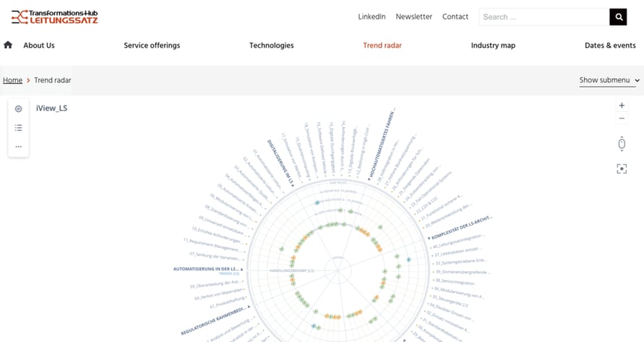This screenshot has width=644, height=342.
Task: Open the Service offerings menu
Action: coord(152,46)
